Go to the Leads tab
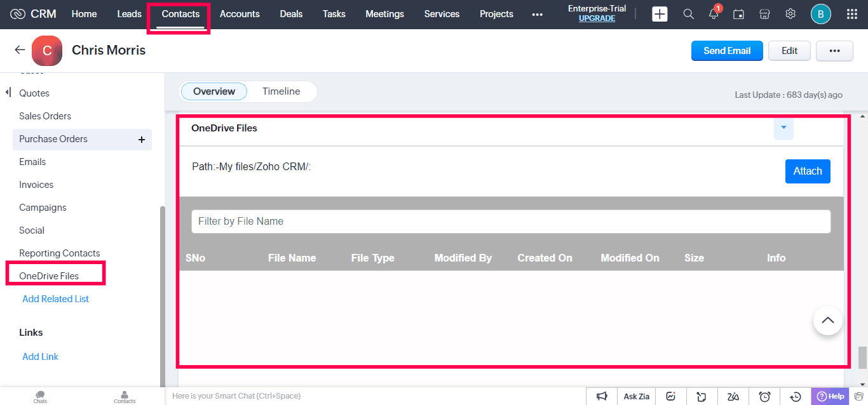The height and width of the screenshot is (405, 868). [129, 14]
